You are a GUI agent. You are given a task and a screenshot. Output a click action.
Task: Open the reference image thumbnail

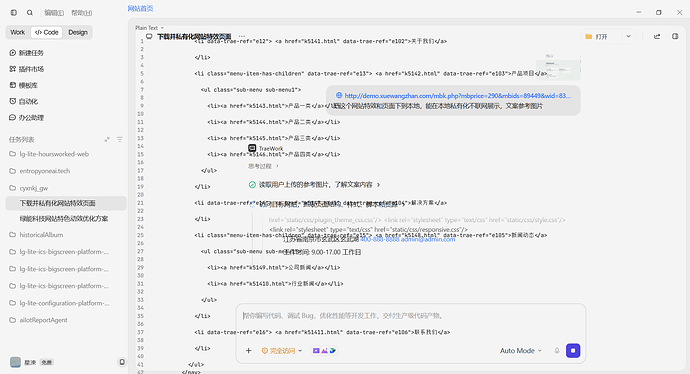pyautogui.click(x=558, y=67)
